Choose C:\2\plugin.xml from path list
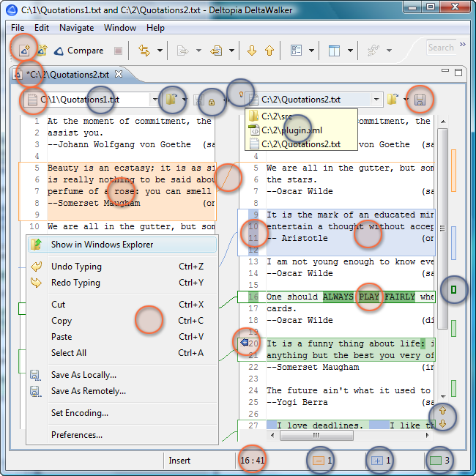 [x=301, y=130]
